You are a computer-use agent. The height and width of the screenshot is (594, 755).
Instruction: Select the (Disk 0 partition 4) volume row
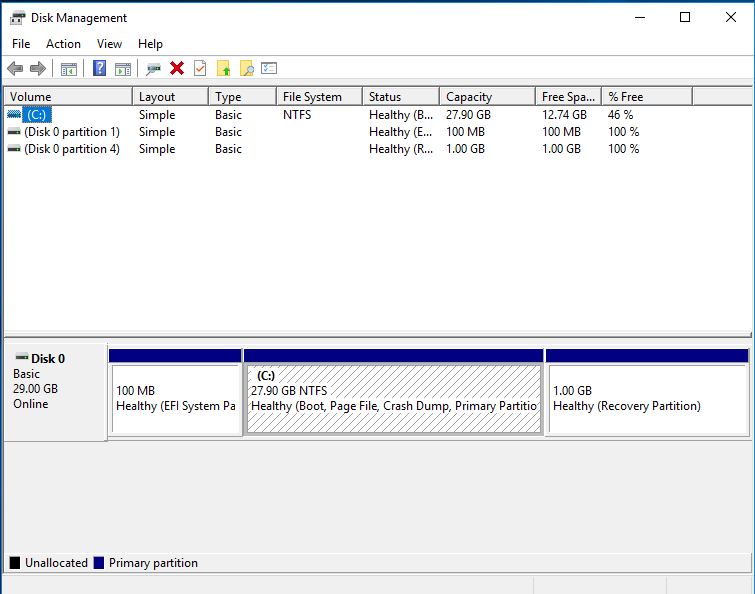[x=72, y=149]
